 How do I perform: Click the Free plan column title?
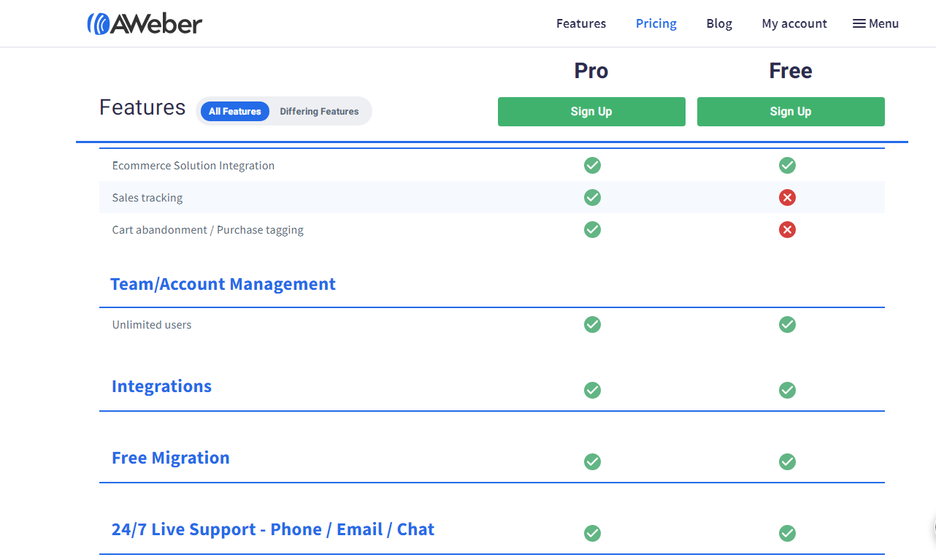[791, 71]
